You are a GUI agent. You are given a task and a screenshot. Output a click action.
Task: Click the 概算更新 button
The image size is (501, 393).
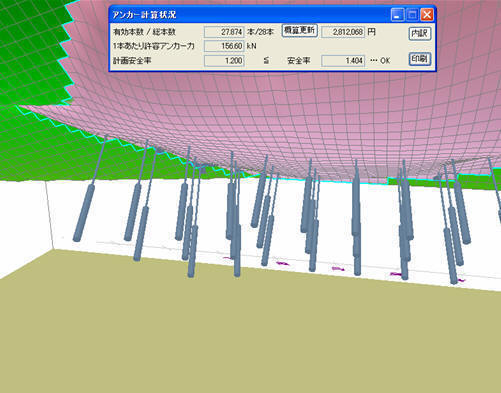click(x=299, y=31)
